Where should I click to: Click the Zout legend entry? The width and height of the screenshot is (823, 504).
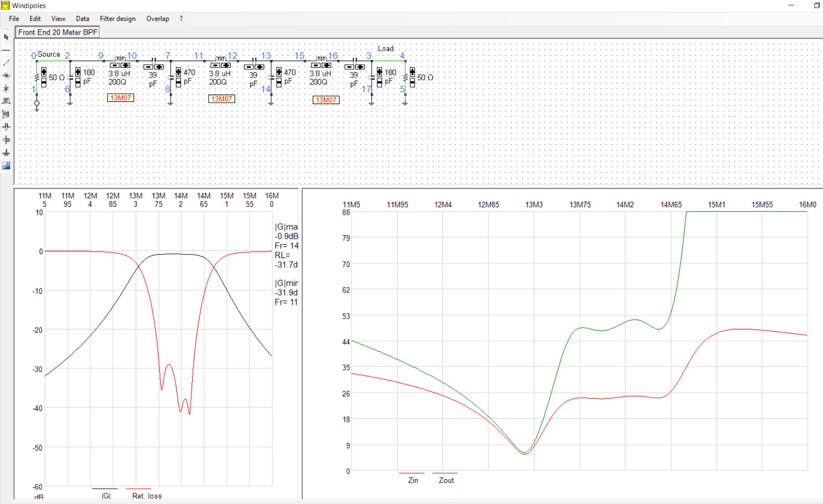446,480
